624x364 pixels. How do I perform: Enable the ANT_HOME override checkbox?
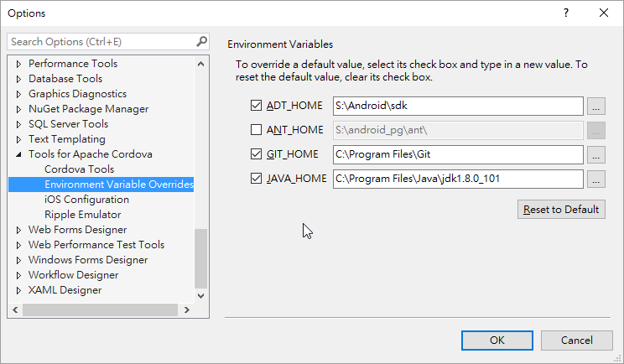(x=257, y=130)
